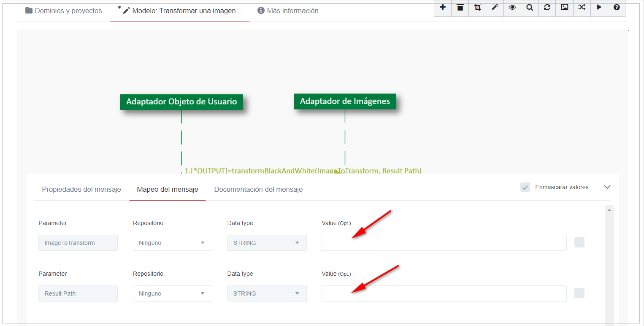Click the refresh arrows icon
This screenshot has height=326, width=644.
pos(547,8)
